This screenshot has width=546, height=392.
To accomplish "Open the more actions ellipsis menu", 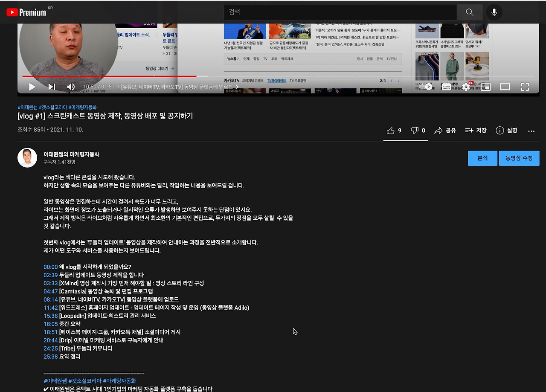I will coord(531,131).
